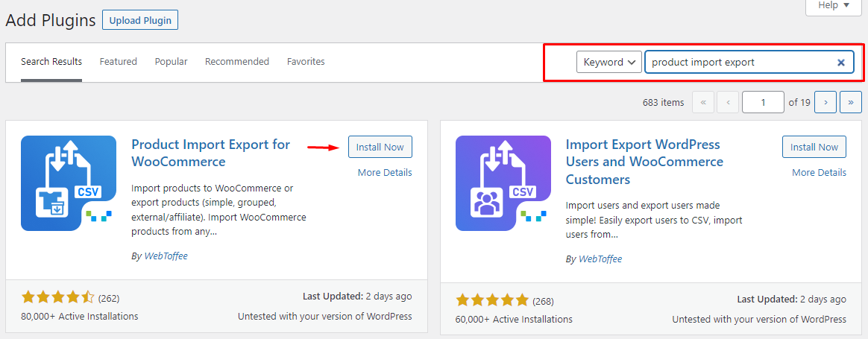868x339 pixels.
Task: Open Import Export WordPress Users plugin icon
Action: [x=503, y=183]
